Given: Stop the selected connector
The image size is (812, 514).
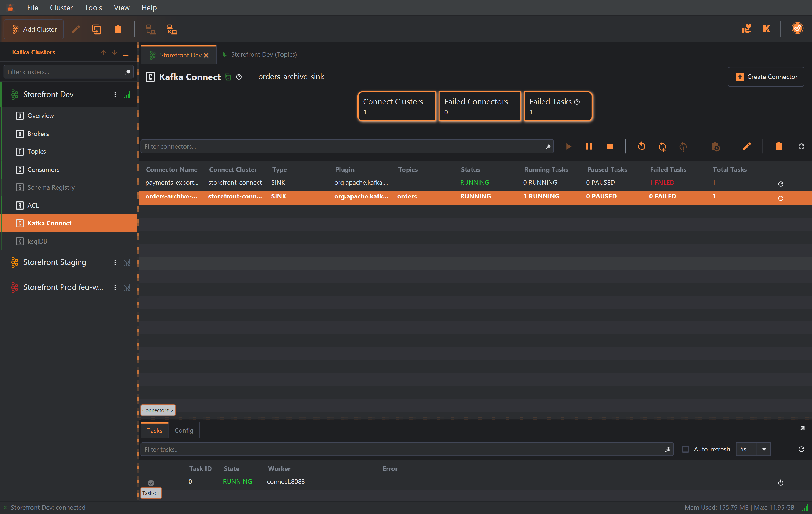Looking at the screenshot, I should pos(610,146).
